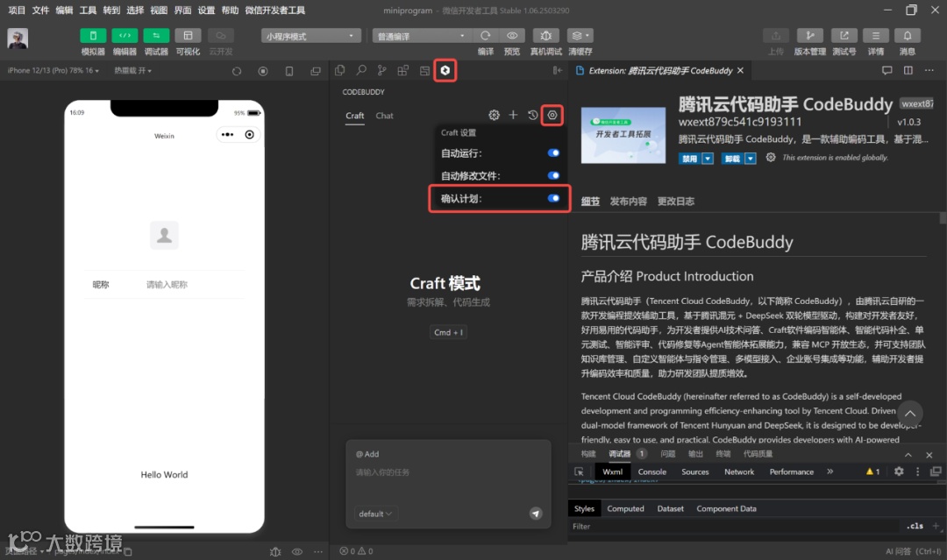This screenshot has height=560, width=947.
Task: Click the scroll-to-top round arrow button
Action: [910, 414]
